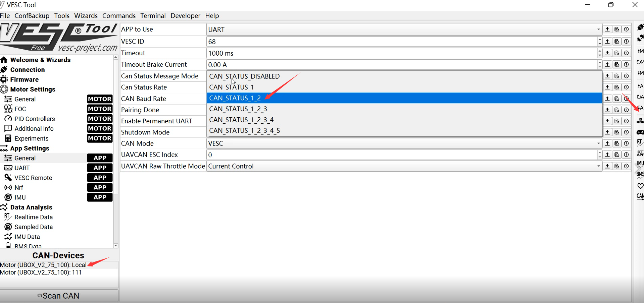The height and width of the screenshot is (303, 644).
Task: Increase VESC ID using the stepper arrow
Action: 600,39
